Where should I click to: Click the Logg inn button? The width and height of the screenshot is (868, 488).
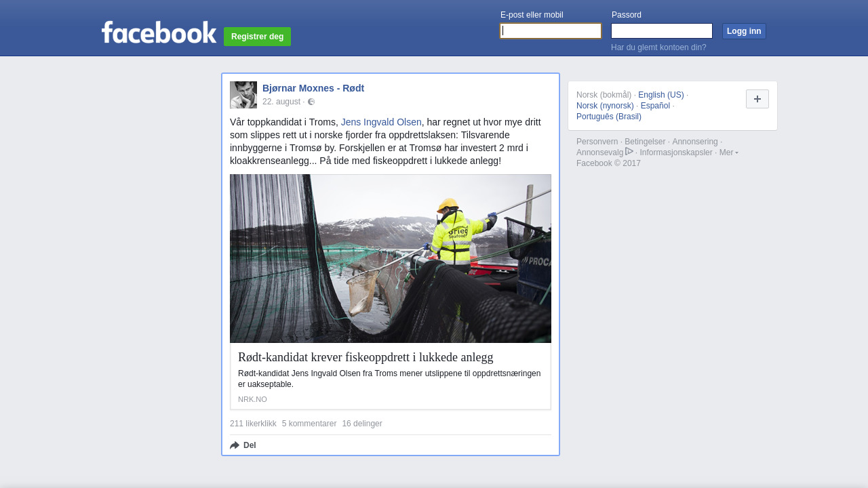(744, 31)
